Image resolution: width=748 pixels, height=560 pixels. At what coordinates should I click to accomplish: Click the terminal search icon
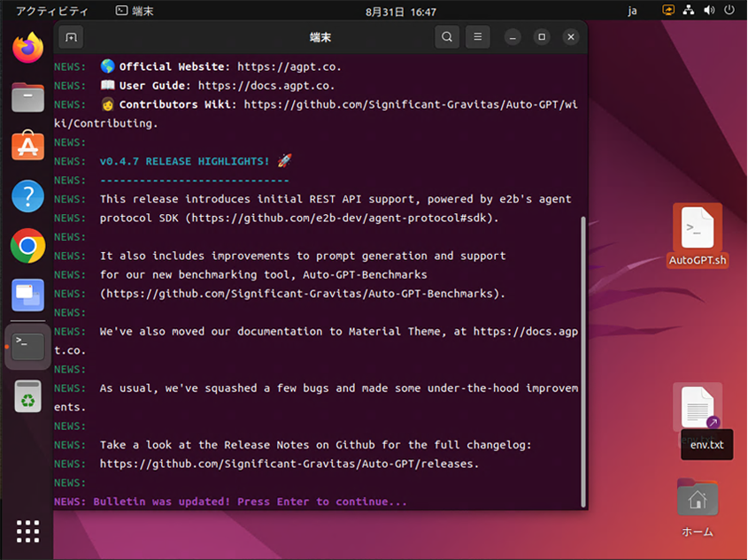pos(447,37)
